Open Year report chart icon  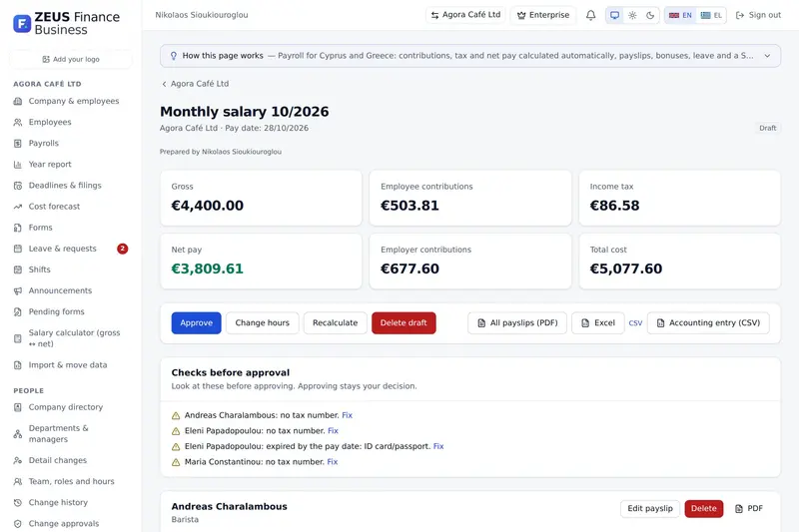tap(18, 165)
